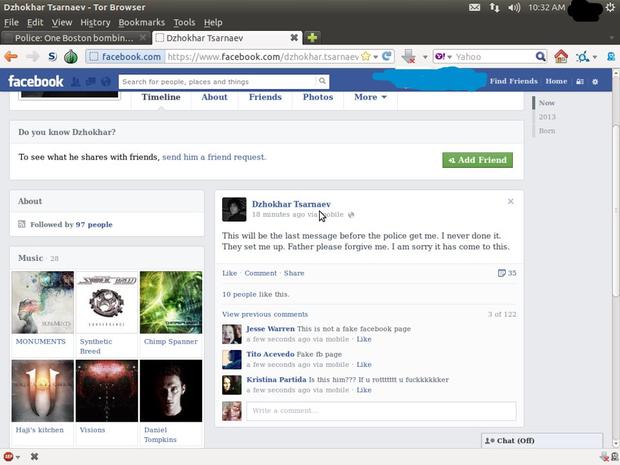The image size is (620, 465).
Task: Click the 2013 timeline marker
Action: pos(547,117)
